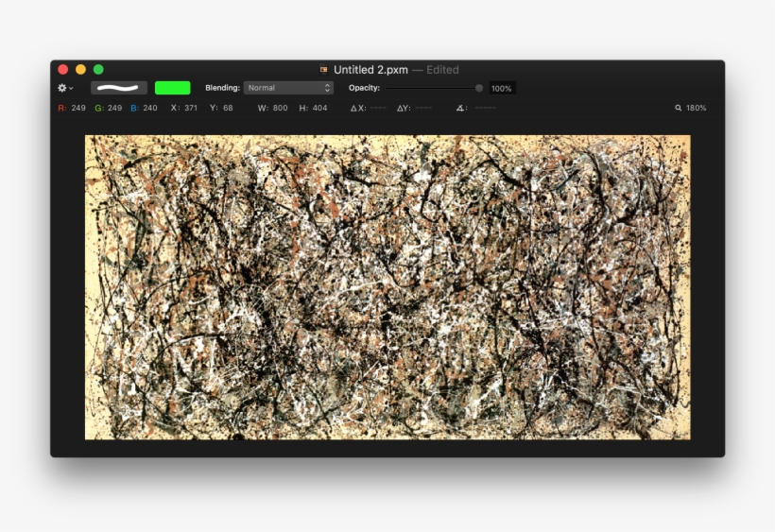Minimize the window with the yellow button
775x532 pixels.
click(x=80, y=69)
